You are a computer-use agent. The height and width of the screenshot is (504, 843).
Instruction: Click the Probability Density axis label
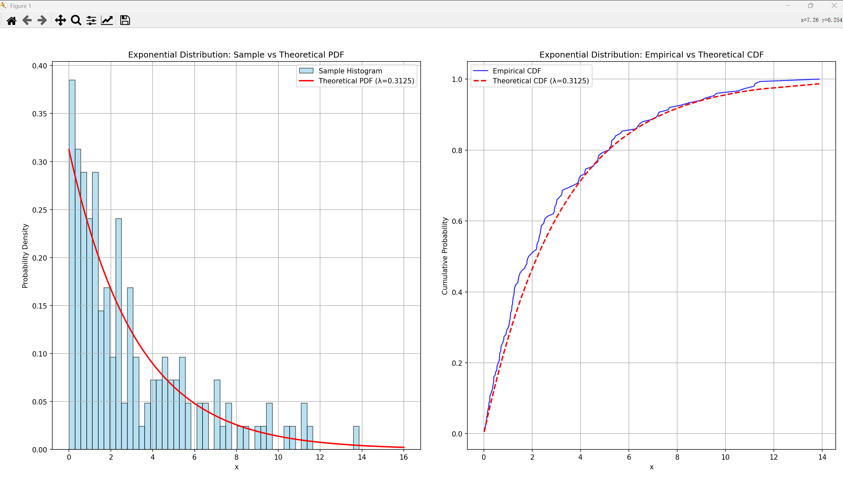point(25,256)
